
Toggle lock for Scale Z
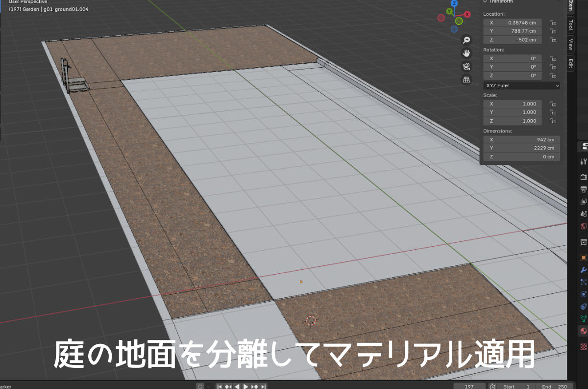[x=552, y=121]
